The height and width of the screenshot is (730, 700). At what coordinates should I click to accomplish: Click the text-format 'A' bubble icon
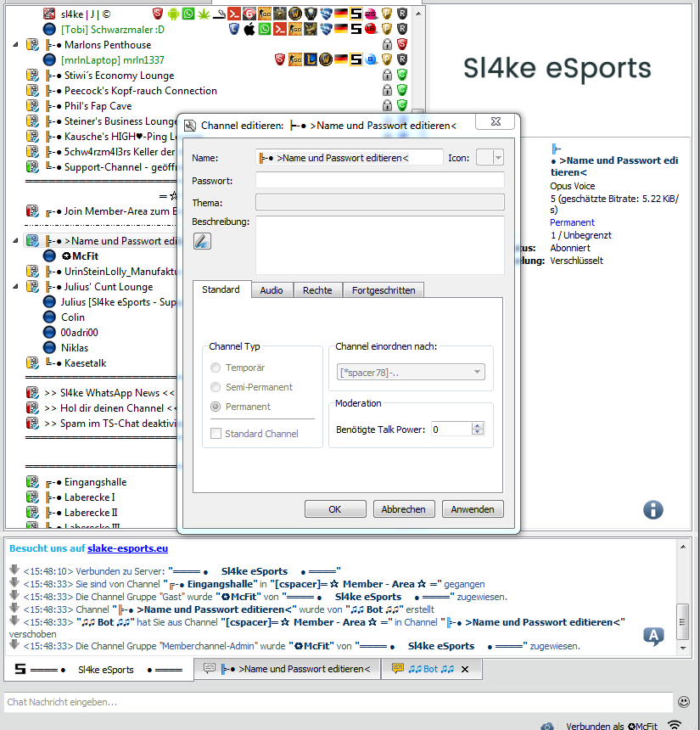tap(653, 636)
